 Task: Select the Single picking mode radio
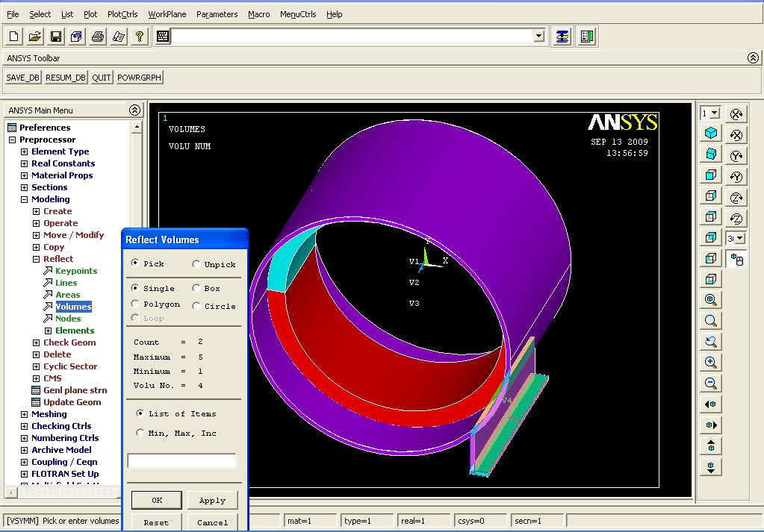pos(135,288)
